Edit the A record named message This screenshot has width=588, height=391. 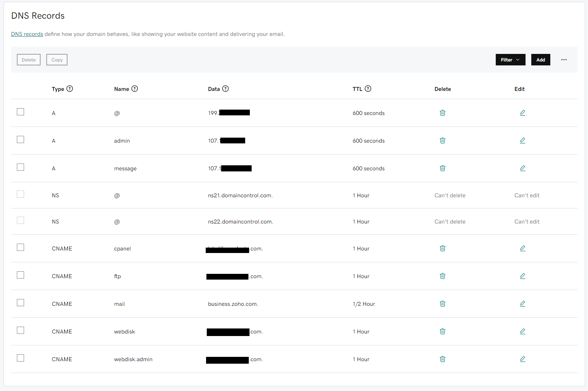tap(522, 168)
